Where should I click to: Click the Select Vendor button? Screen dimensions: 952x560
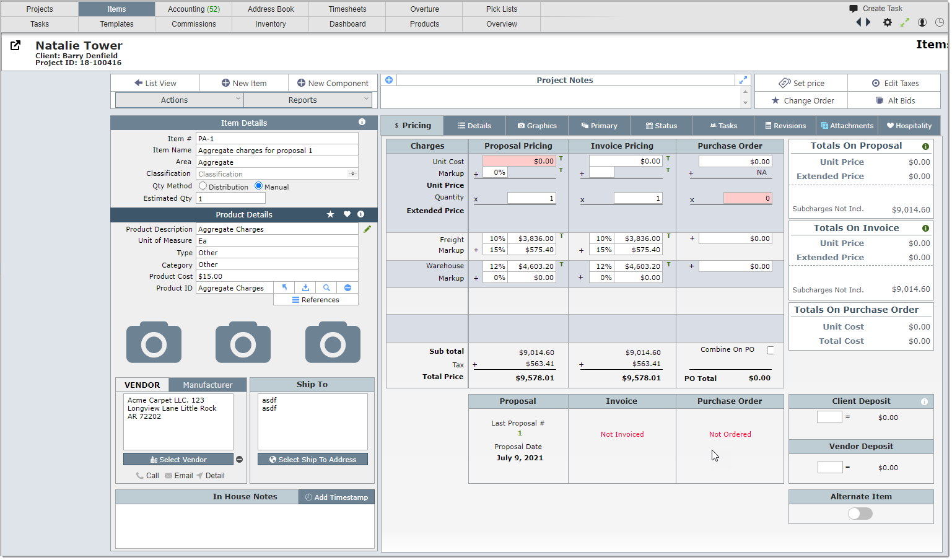pos(178,460)
